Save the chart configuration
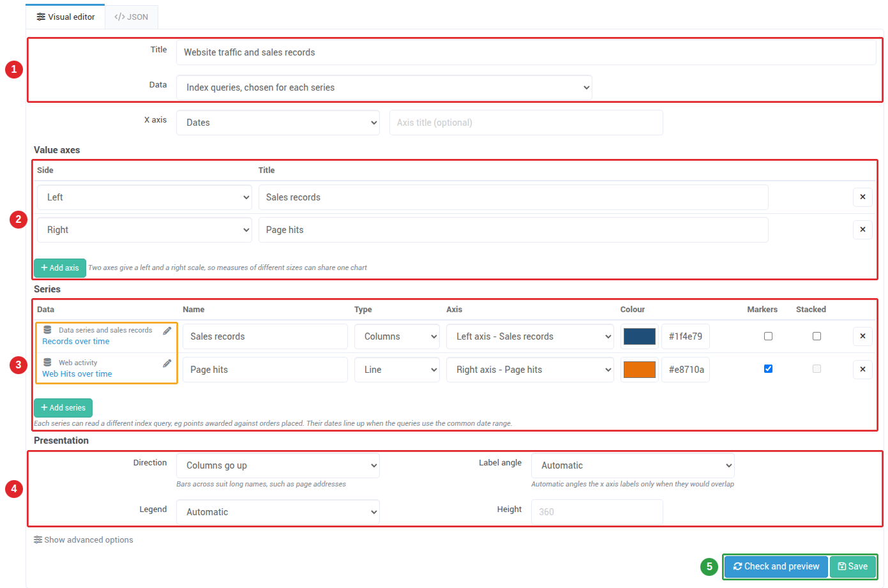888x588 pixels. pos(853,566)
